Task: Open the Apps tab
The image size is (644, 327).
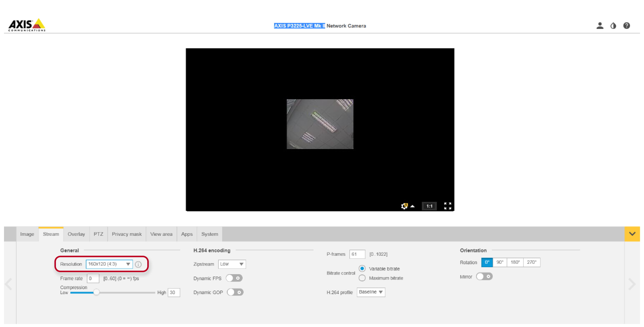Action: (187, 234)
